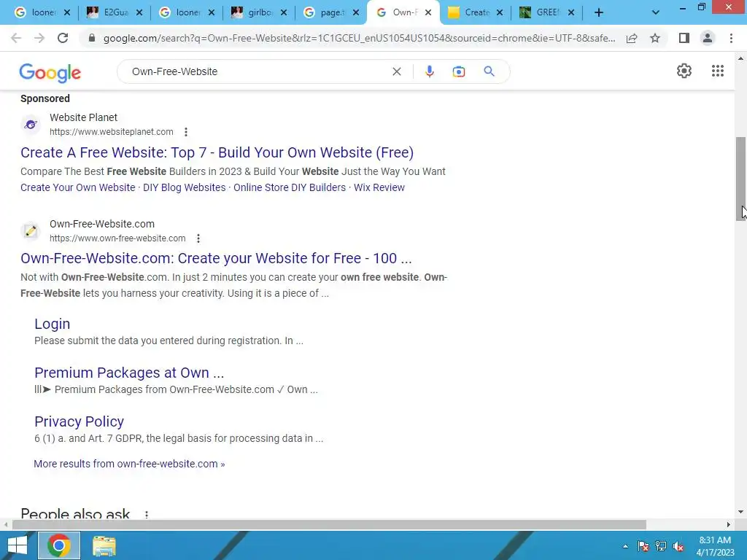Viewport: 747px width, 560px height.
Task: Click scrollbar up arrow
Action: (740, 58)
